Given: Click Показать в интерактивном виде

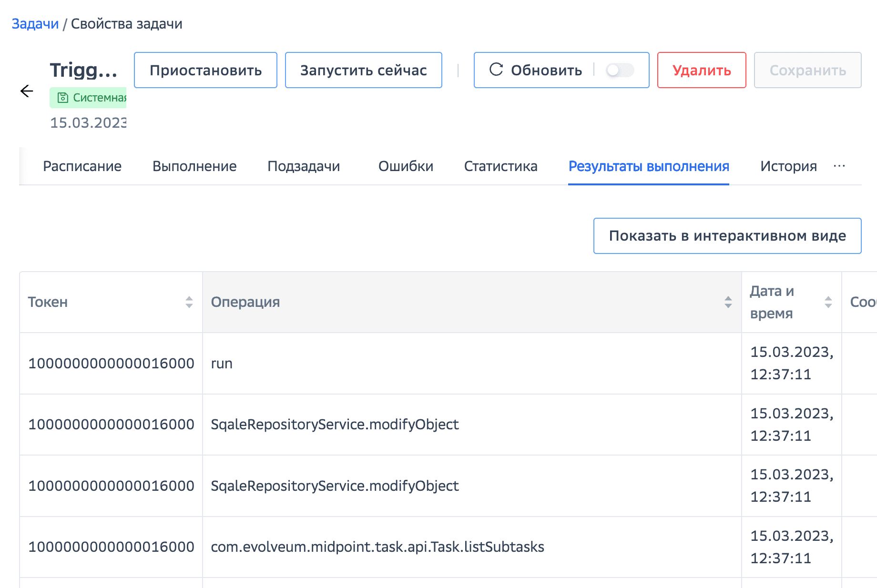Looking at the screenshot, I should [727, 236].
